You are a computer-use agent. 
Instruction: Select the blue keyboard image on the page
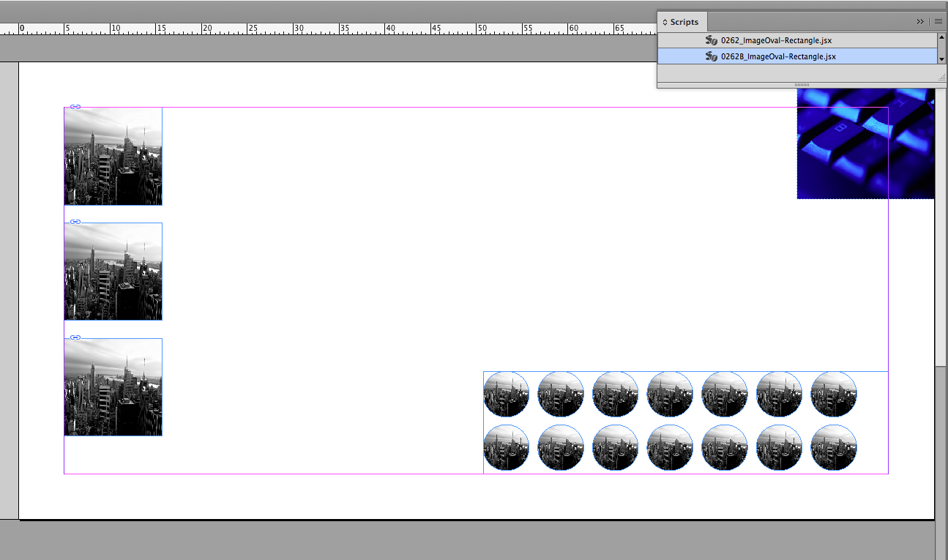coord(865,143)
